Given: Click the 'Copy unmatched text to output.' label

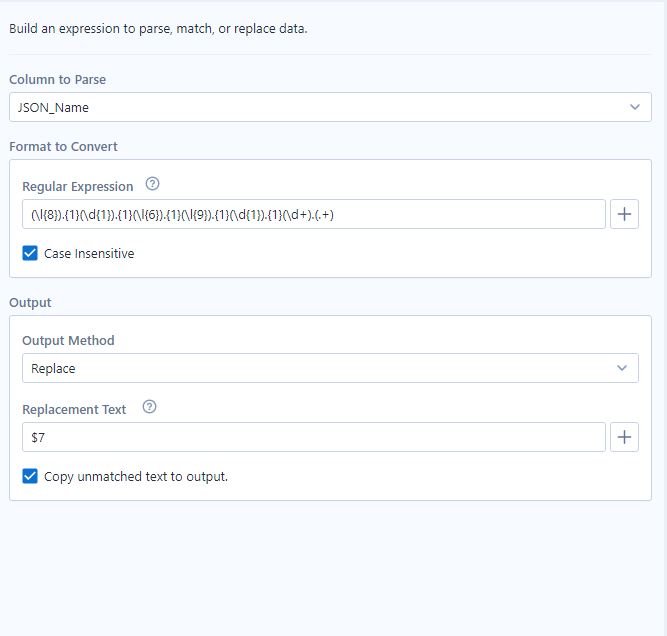Looking at the screenshot, I should coord(136,477).
